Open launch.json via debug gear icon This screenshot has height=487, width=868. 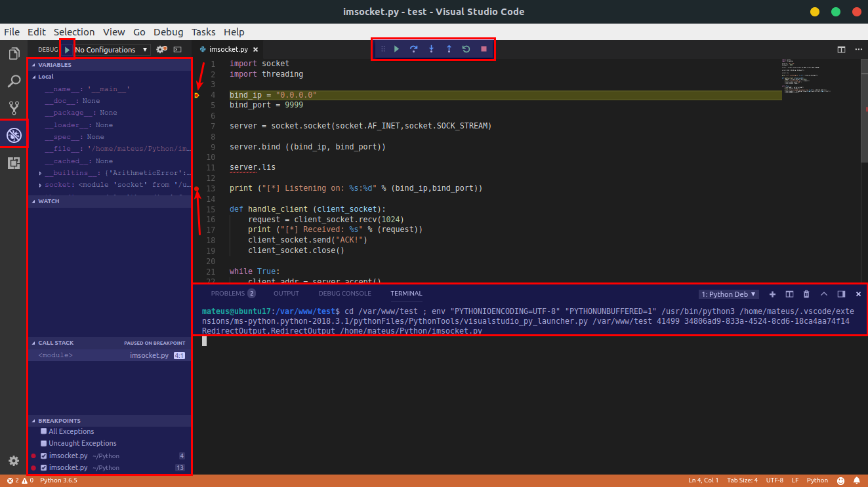(x=161, y=49)
